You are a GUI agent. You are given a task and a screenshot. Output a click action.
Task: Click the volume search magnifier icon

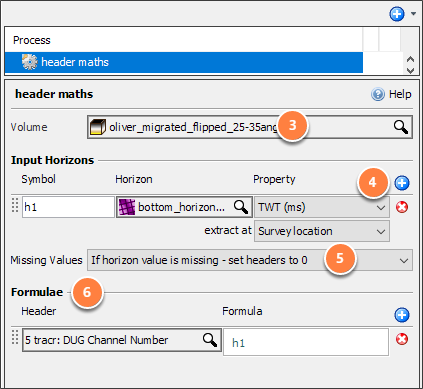tap(400, 127)
